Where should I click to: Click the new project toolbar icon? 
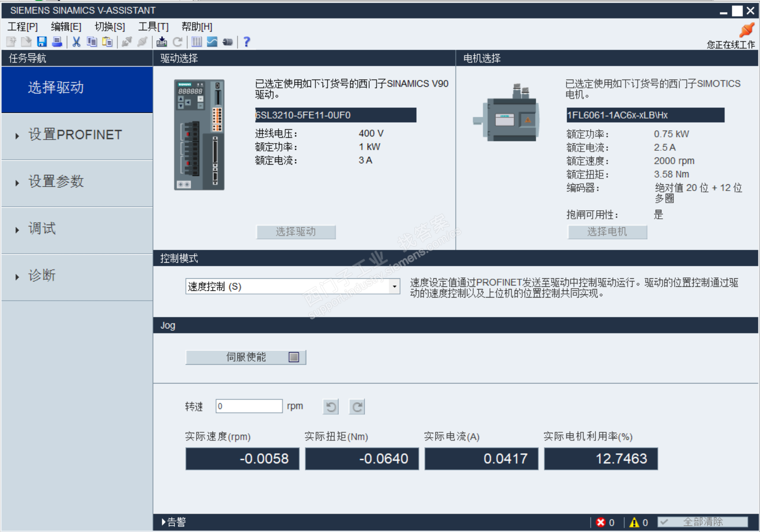[11, 42]
